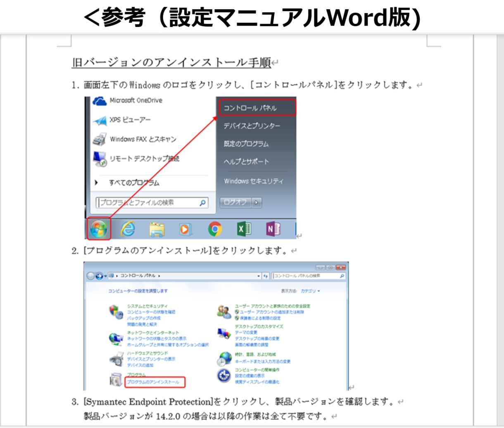
Task: Open the システムとセキュリティ heading link
Action: point(147,306)
